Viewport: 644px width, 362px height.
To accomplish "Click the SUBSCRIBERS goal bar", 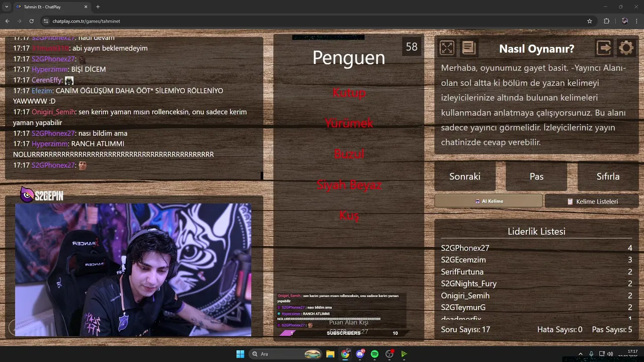I will [344, 333].
